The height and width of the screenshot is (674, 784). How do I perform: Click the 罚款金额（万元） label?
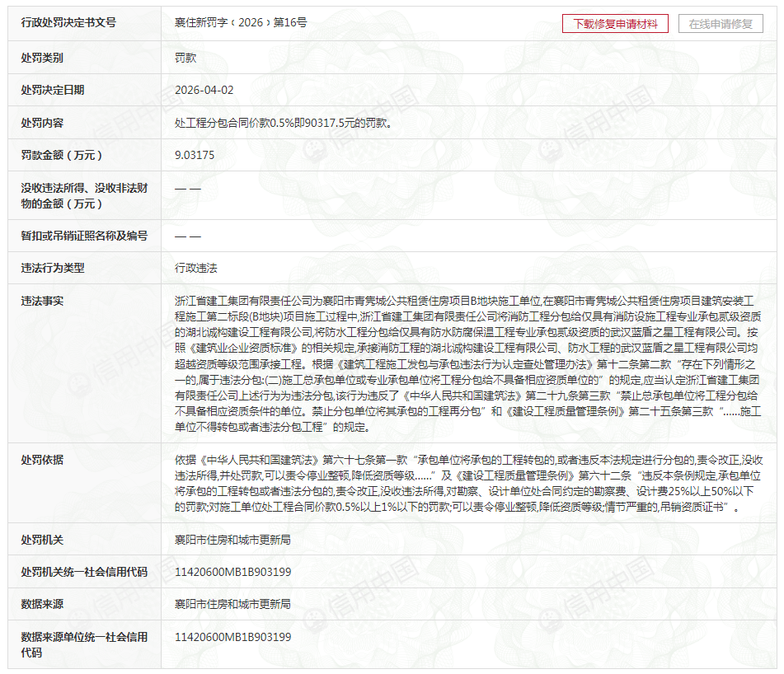click(x=62, y=155)
